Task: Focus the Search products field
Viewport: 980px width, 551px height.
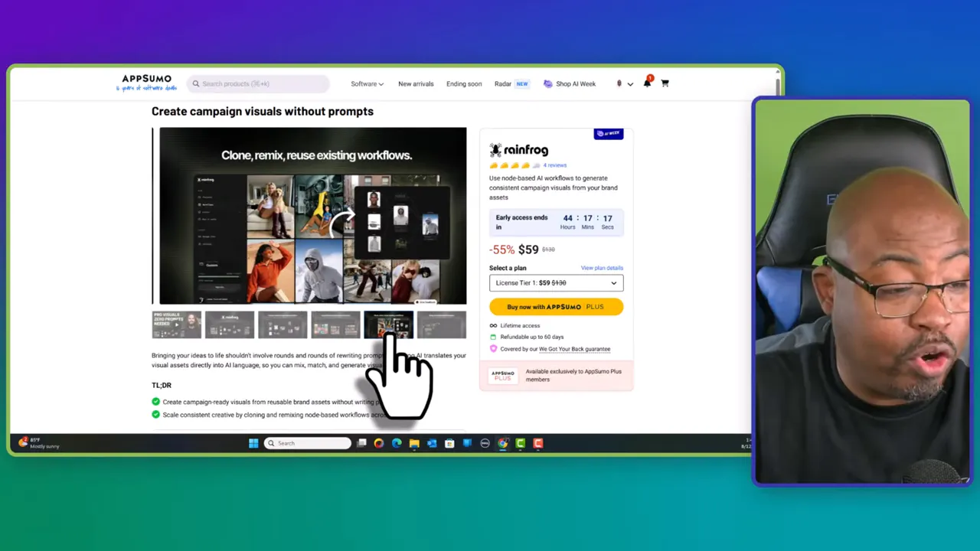Action: point(259,83)
